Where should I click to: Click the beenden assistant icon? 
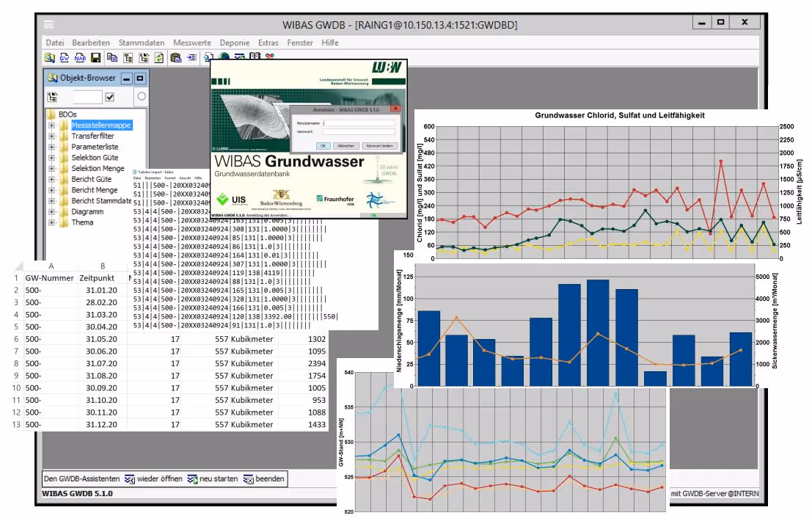(x=248, y=479)
